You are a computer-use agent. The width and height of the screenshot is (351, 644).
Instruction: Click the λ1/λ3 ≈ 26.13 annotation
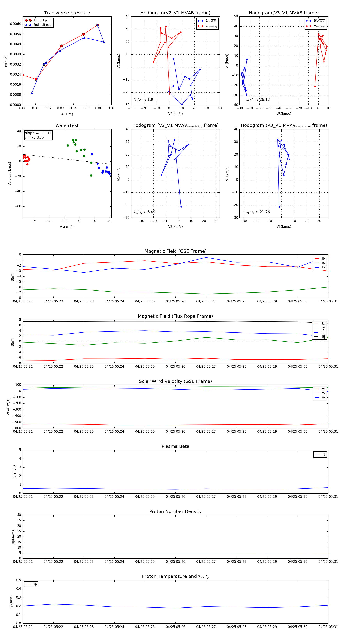click(x=258, y=100)
